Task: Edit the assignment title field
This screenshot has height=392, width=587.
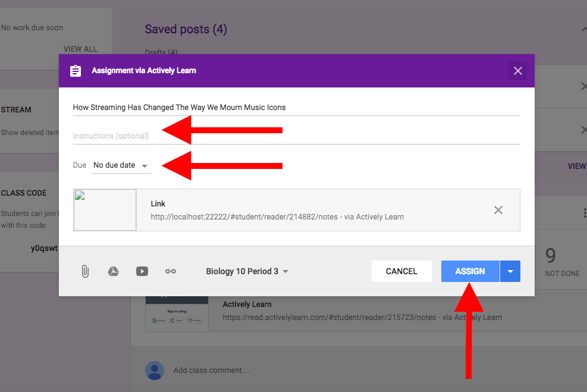Action: click(297, 108)
